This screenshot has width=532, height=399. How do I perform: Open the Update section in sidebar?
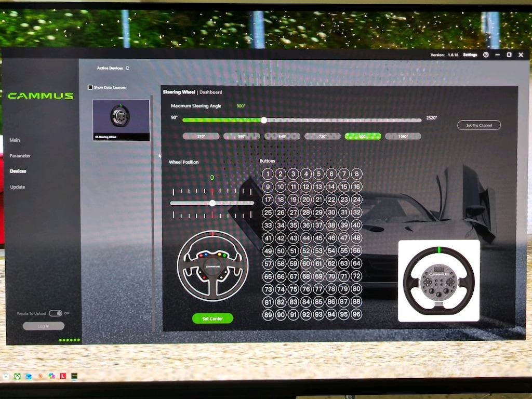tap(17, 187)
